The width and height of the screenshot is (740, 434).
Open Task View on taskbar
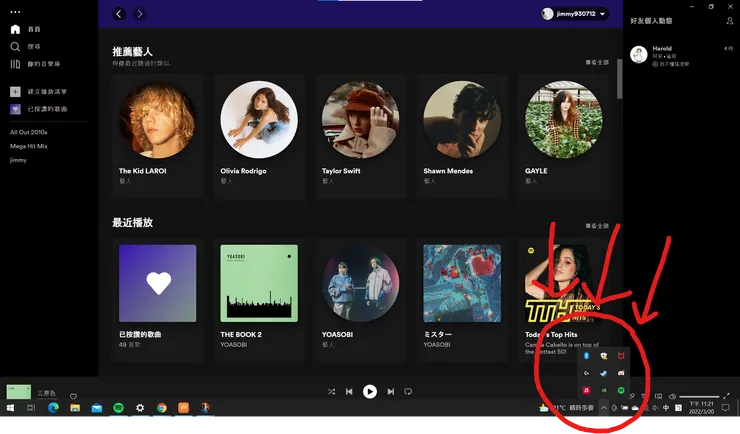tap(31, 408)
